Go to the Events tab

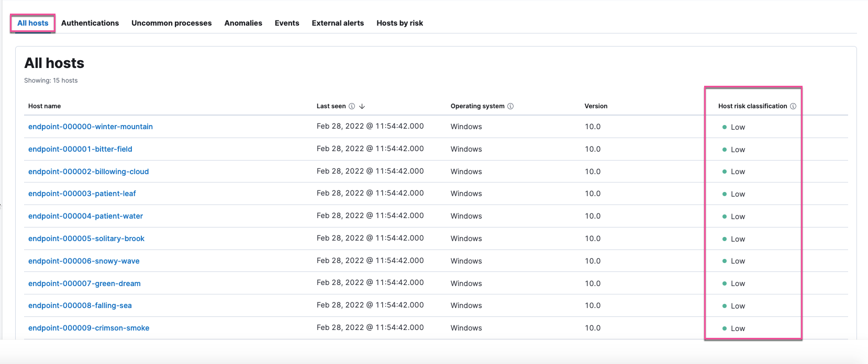point(287,23)
